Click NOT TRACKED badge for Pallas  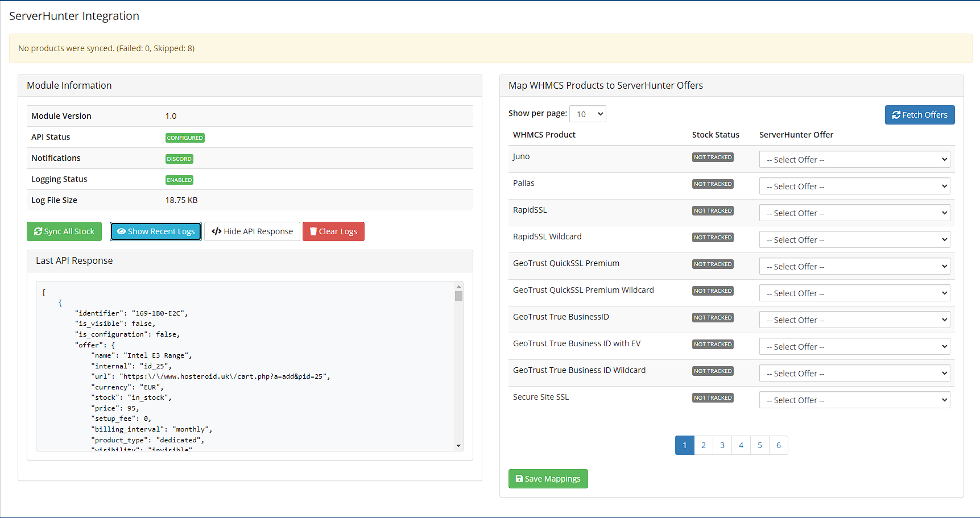click(x=713, y=184)
